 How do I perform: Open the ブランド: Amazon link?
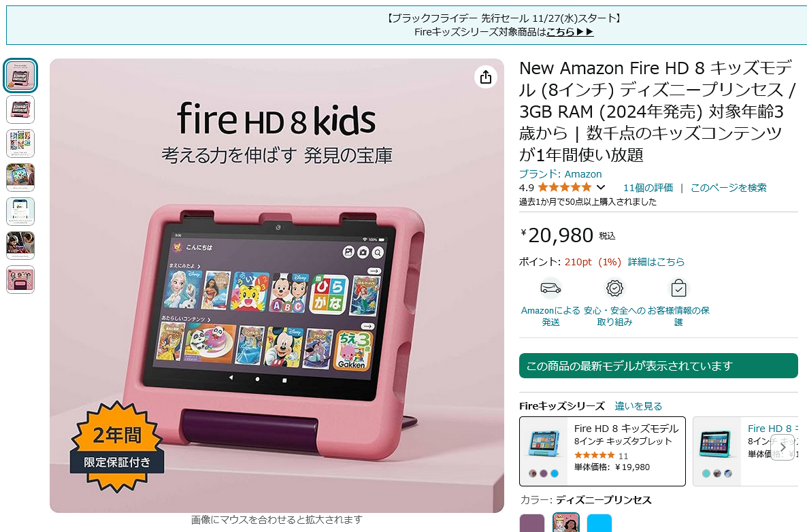560,174
